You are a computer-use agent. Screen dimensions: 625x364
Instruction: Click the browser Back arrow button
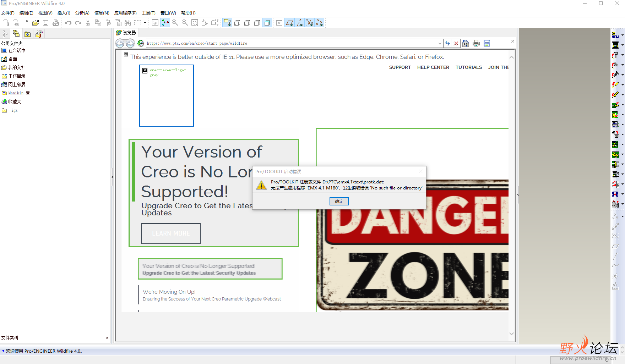pos(120,43)
